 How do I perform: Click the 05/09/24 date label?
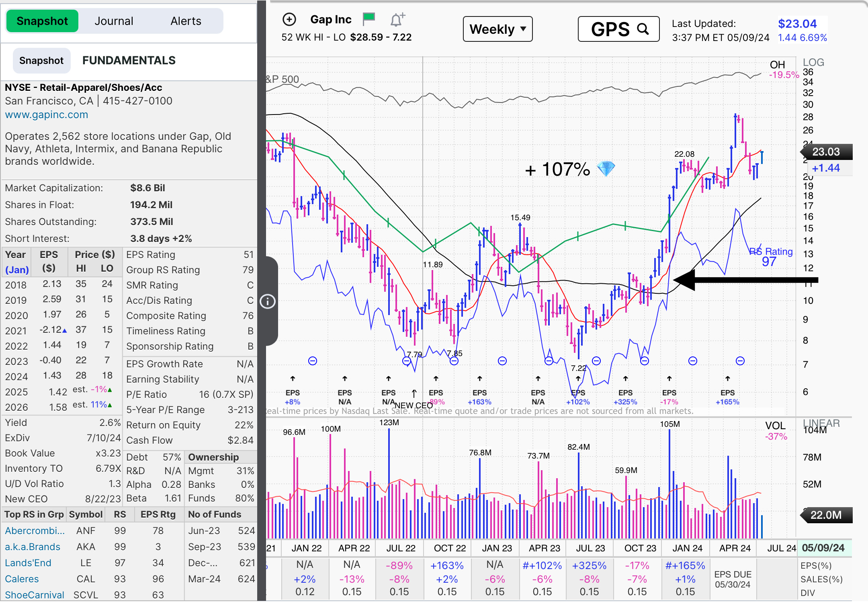823,548
